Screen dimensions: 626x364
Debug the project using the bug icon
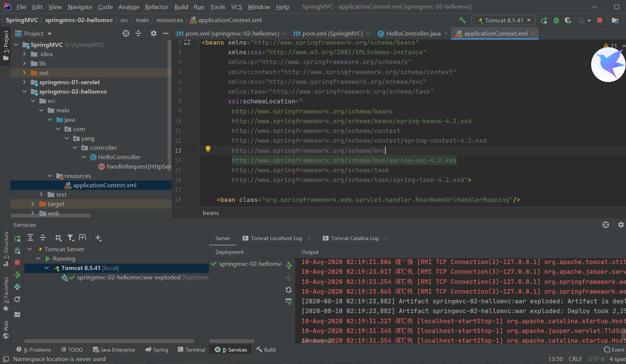pyautogui.click(x=556, y=20)
